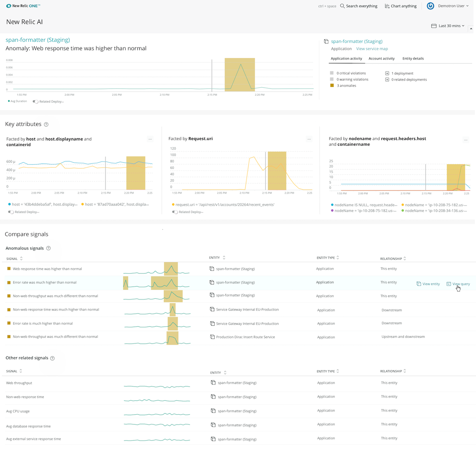
Task: Click entity icon in Web response time row
Action: pyautogui.click(x=212, y=269)
